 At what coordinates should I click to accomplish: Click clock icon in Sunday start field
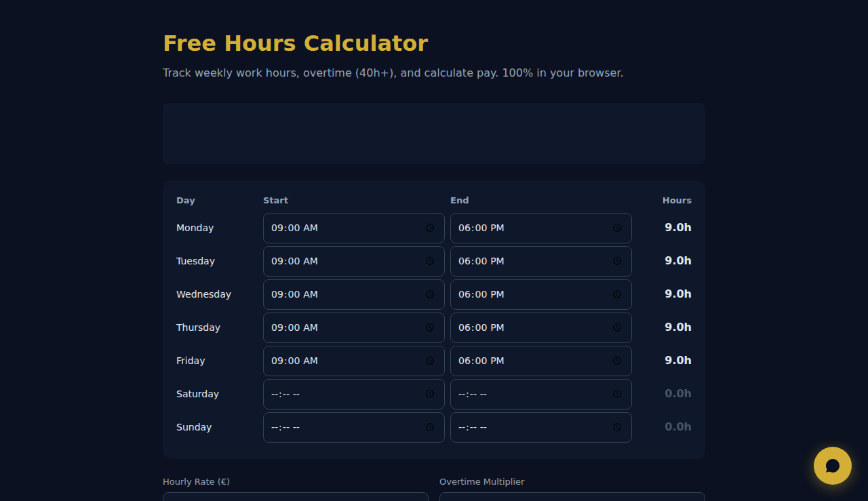tap(430, 427)
